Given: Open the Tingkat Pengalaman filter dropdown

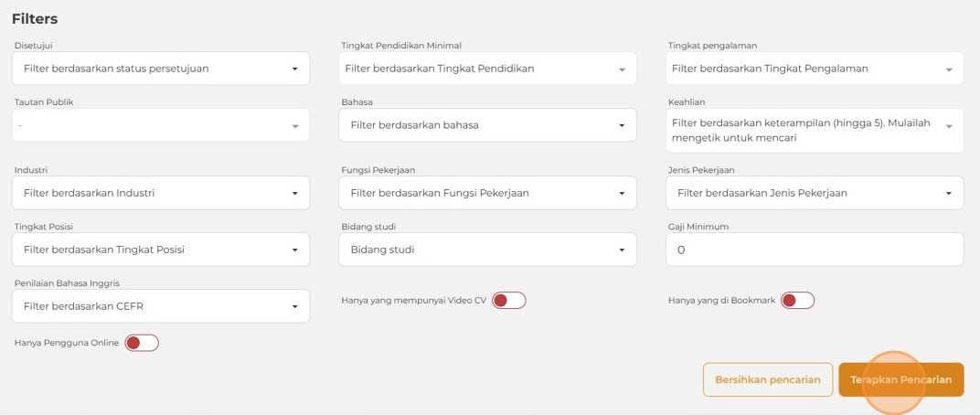Looking at the screenshot, I should click(814, 69).
